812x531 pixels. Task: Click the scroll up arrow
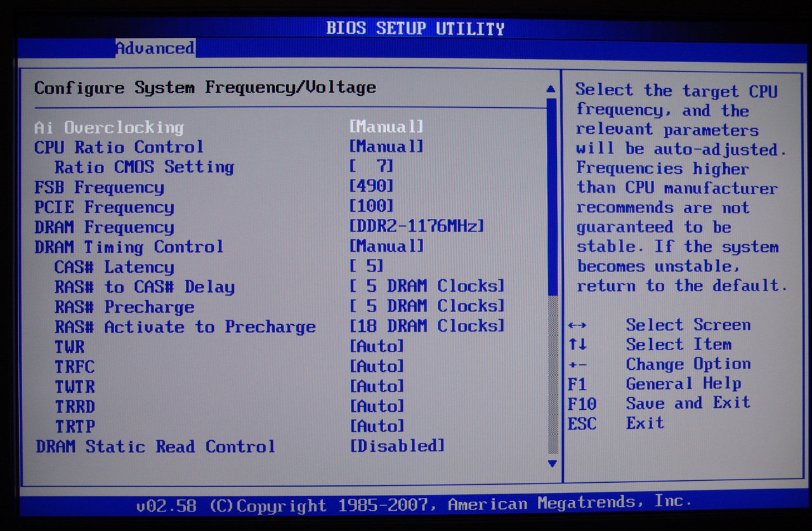click(x=551, y=89)
